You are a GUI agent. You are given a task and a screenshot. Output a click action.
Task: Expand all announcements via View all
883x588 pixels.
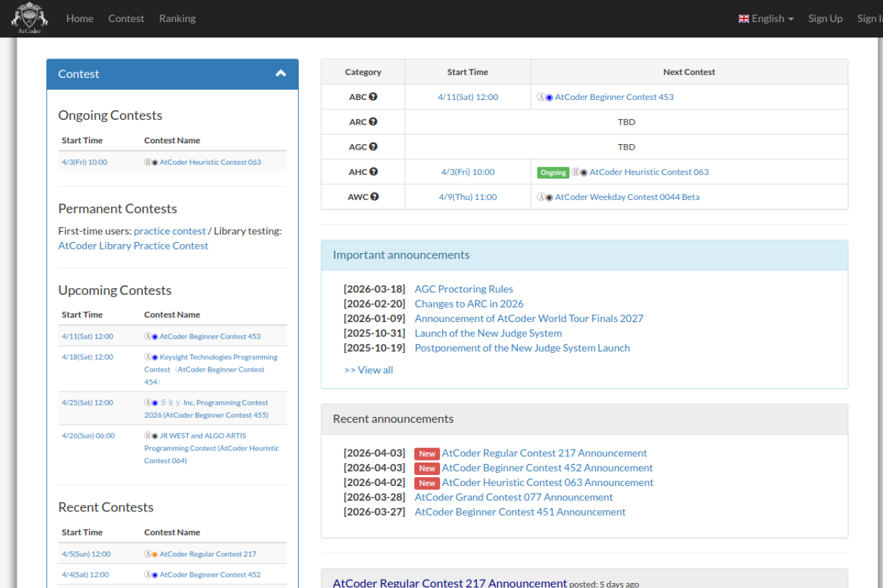[x=368, y=370]
